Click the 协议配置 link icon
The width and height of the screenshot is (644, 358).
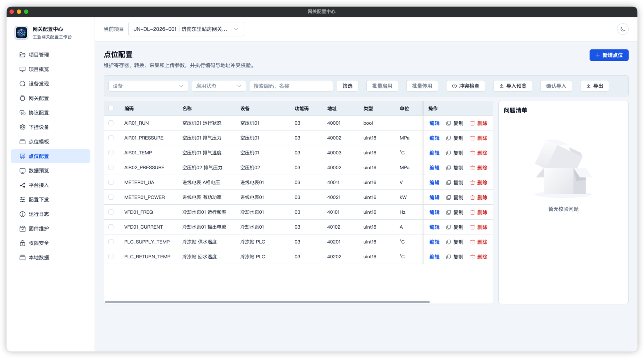coord(22,113)
